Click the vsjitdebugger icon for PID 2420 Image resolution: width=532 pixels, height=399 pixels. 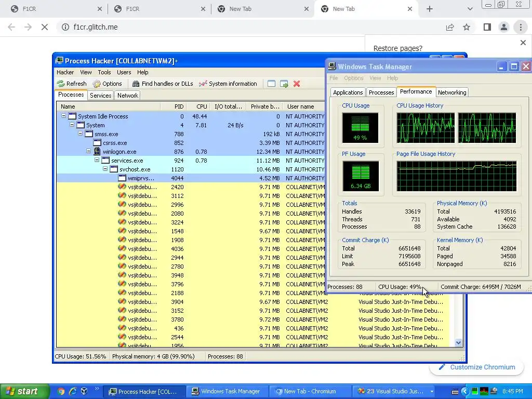point(122,187)
